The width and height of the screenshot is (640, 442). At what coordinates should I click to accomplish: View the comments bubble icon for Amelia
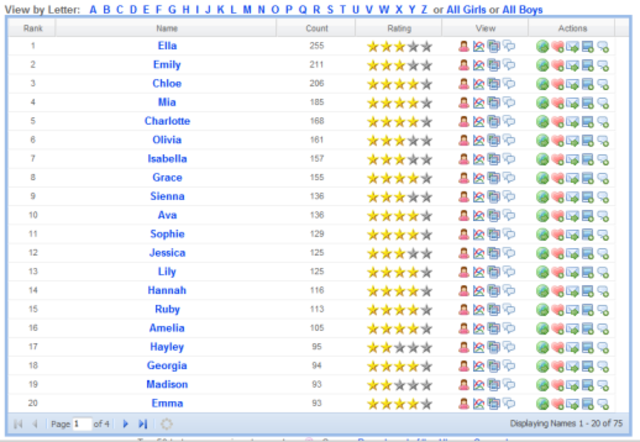click(x=509, y=328)
